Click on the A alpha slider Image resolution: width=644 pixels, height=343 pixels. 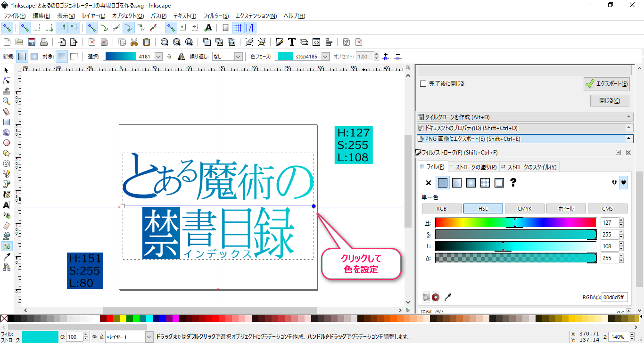pyautogui.click(x=516, y=258)
